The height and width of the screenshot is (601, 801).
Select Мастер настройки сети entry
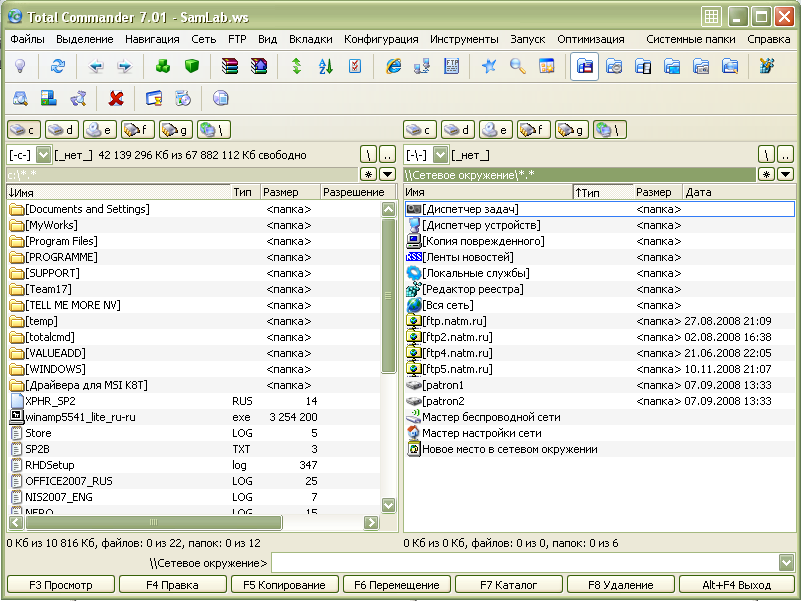[600, 433]
